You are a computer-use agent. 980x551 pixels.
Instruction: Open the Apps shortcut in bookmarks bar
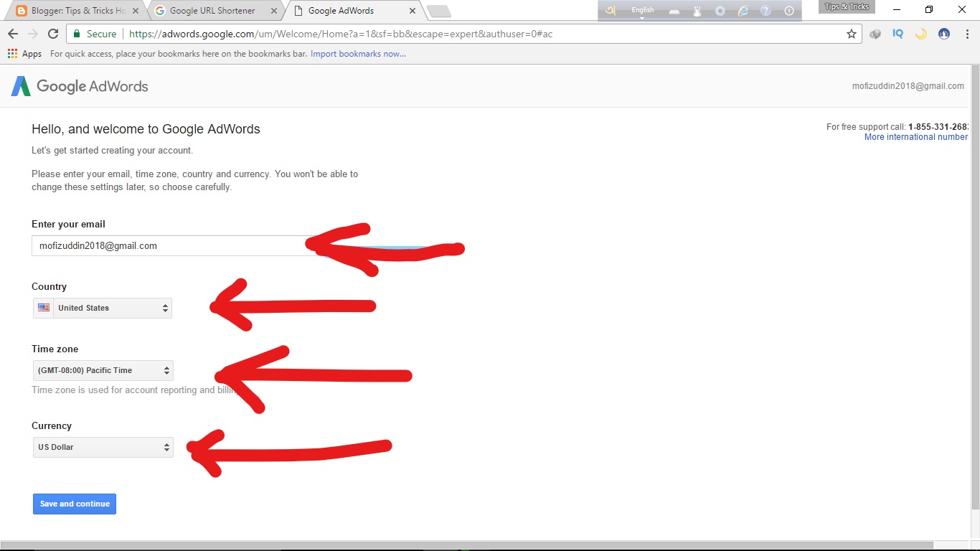pos(24,54)
